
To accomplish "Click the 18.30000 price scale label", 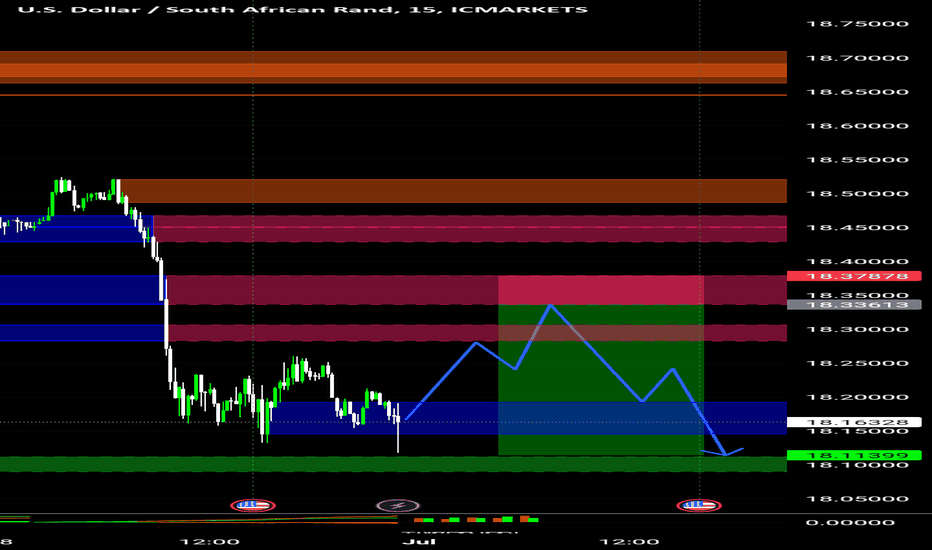I will 857,329.
